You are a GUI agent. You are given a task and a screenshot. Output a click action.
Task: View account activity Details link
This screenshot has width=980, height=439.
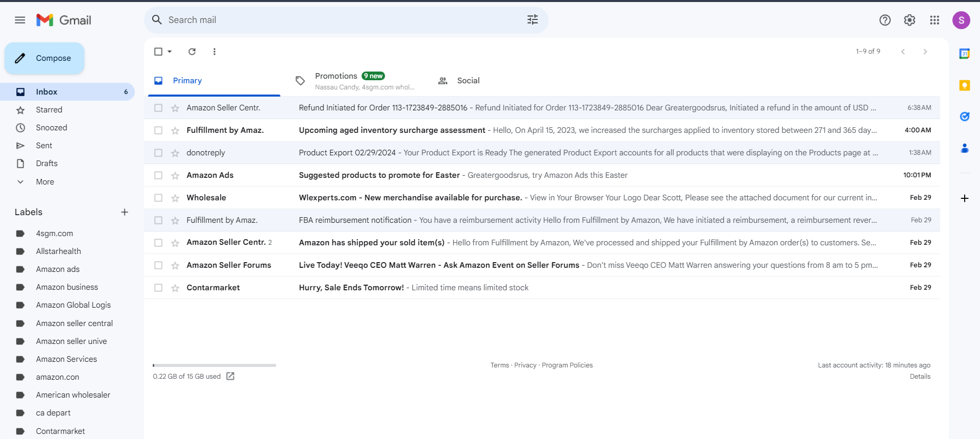pyautogui.click(x=920, y=377)
